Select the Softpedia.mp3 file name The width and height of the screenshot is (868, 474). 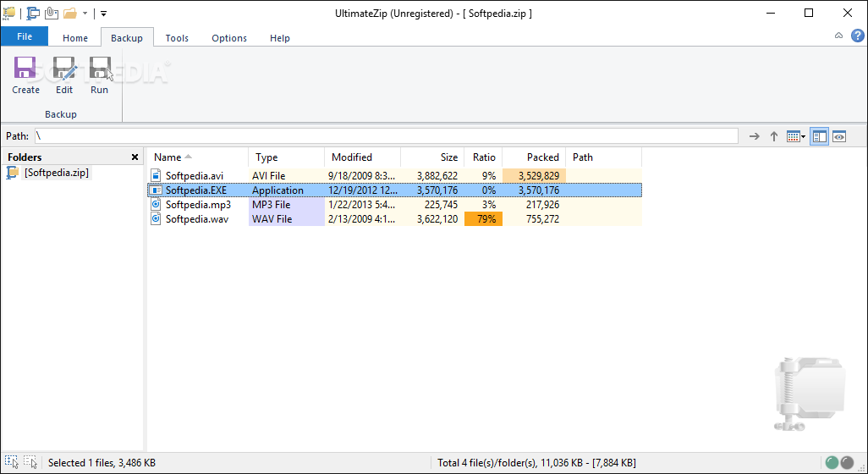tap(198, 204)
